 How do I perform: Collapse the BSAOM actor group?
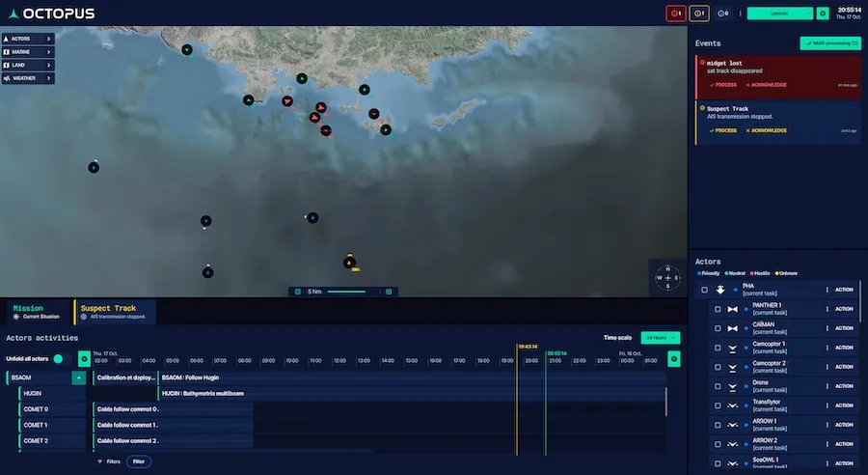click(x=78, y=377)
